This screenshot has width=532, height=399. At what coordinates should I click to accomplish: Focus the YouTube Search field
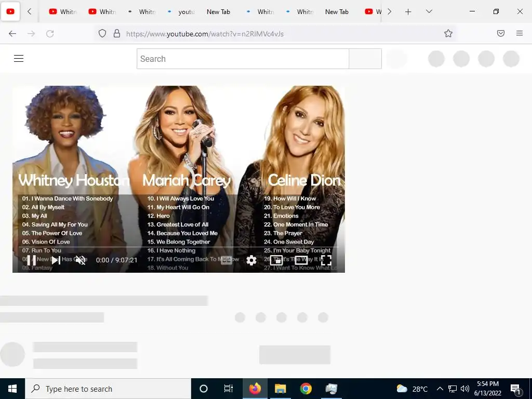(x=243, y=59)
